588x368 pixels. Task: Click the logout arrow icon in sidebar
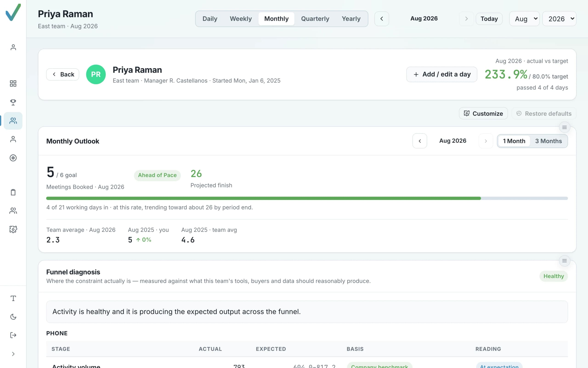[13, 335]
